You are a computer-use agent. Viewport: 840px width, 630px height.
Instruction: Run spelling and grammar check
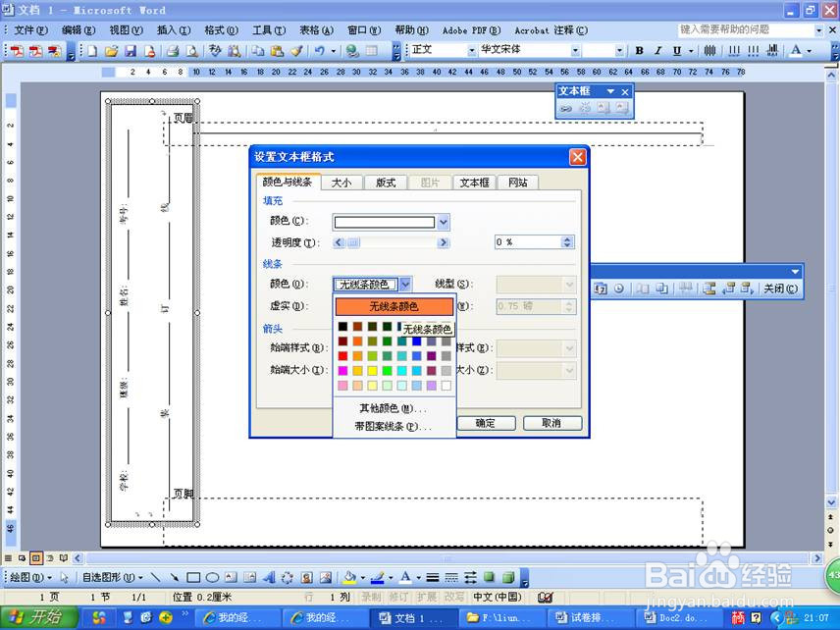pos(215,51)
